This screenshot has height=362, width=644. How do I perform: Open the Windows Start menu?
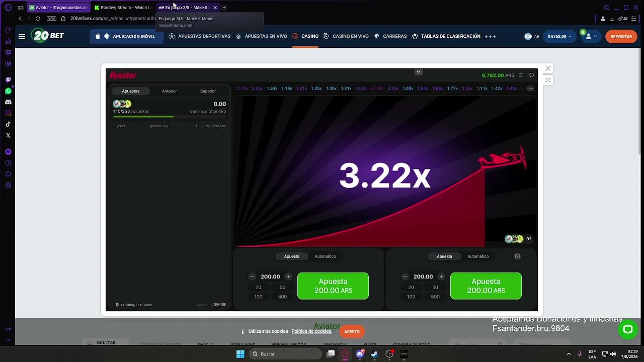[240, 354]
